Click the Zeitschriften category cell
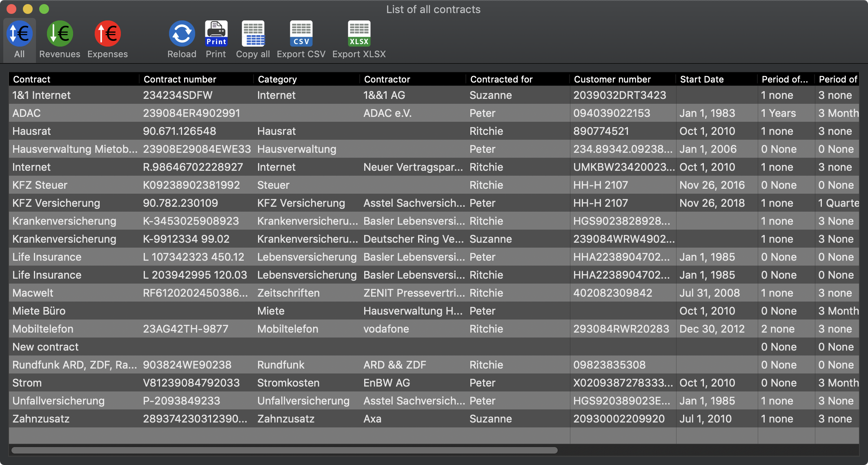868x465 pixels. (288, 293)
